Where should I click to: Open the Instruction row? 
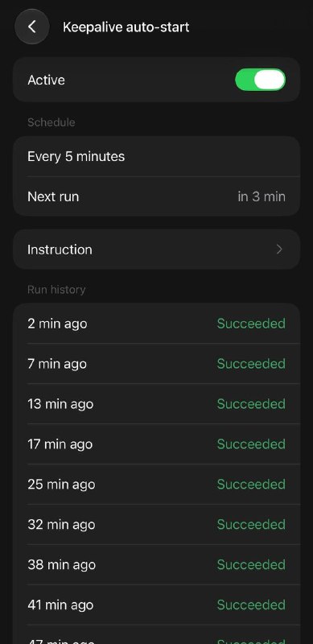tap(156, 250)
